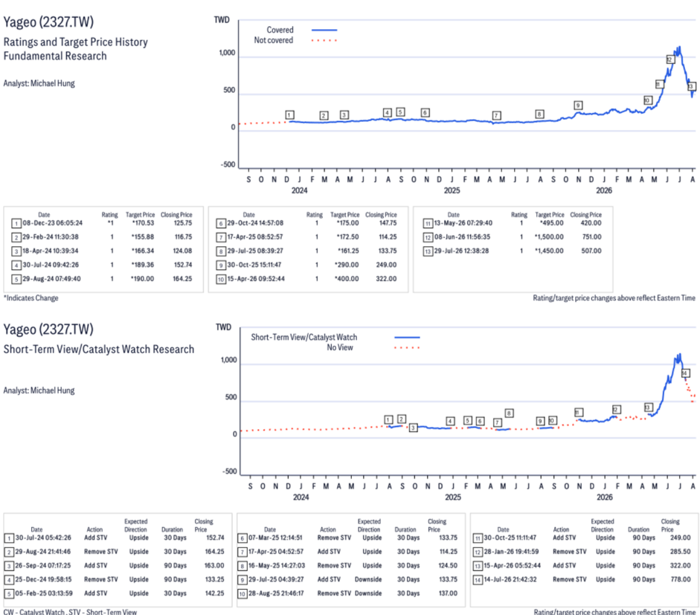Click the "Ratings and Target Price History" heading
The width and height of the screenshot is (700, 615).
(x=75, y=42)
